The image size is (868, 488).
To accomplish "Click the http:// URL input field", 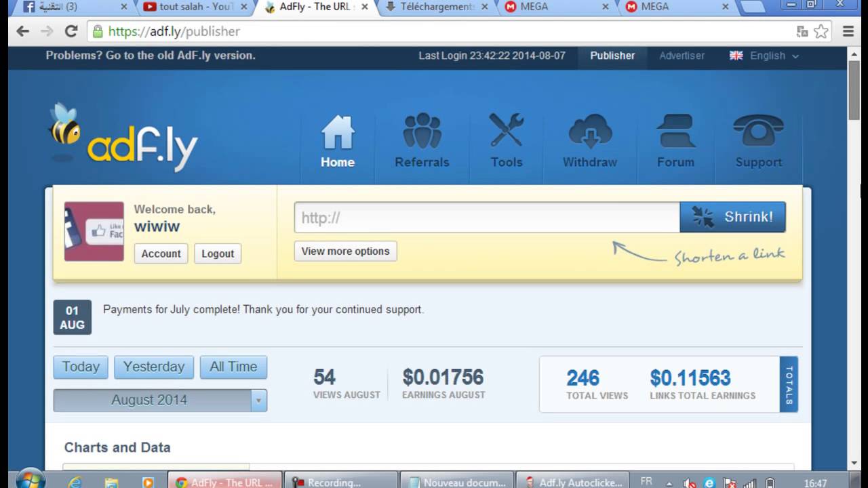I will (487, 218).
